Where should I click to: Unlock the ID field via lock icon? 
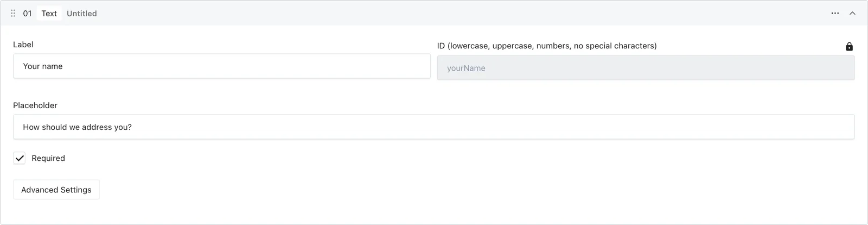pyautogui.click(x=849, y=47)
